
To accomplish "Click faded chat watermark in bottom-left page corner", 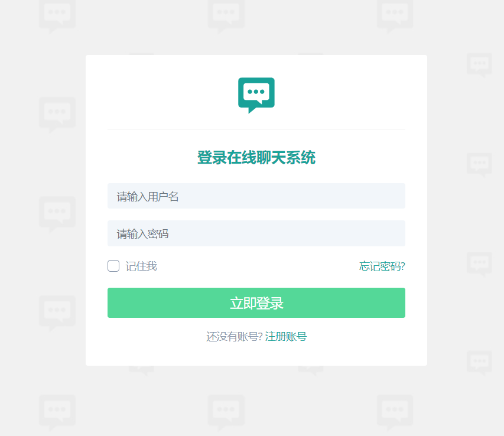I will [57, 413].
